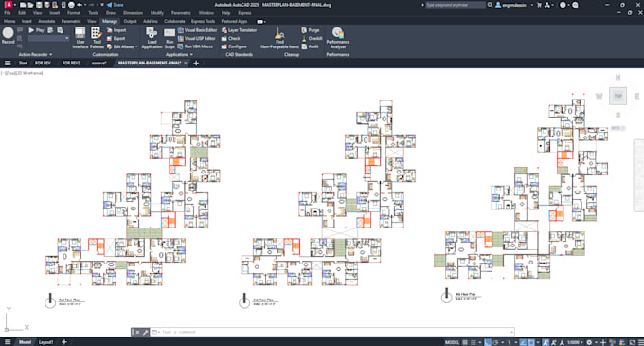
Task: Select Run VBA Macro
Action: coord(195,46)
